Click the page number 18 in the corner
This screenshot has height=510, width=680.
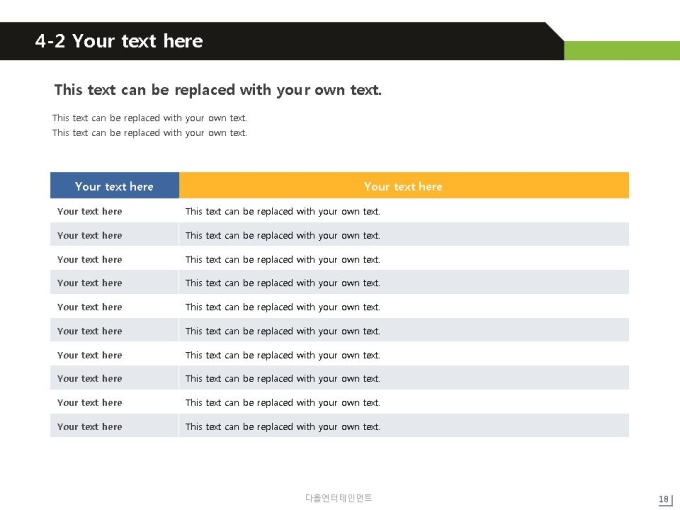click(664, 499)
